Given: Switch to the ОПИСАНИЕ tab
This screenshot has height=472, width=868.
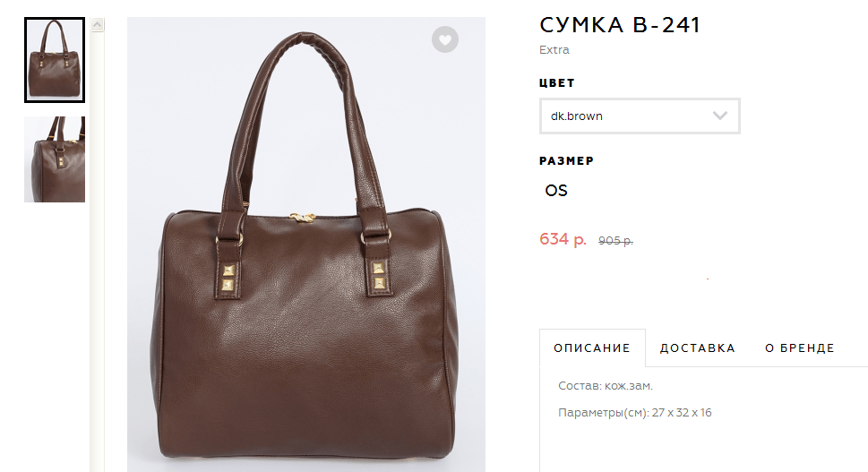Looking at the screenshot, I should click(x=592, y=348).
